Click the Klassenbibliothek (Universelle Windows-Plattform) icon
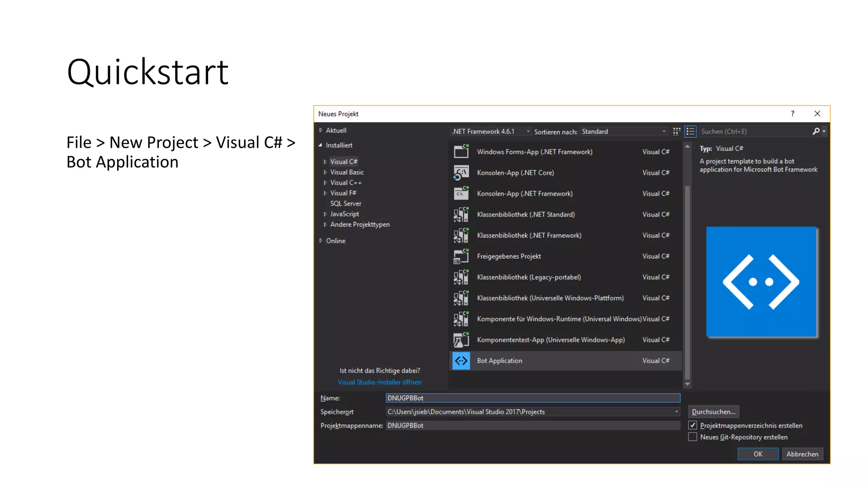This screenshot has width=868, height=488. (x=461, y=298)
